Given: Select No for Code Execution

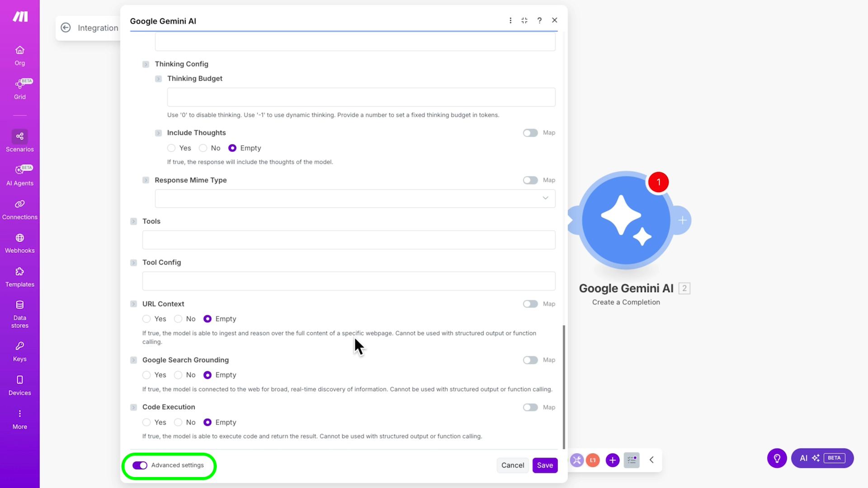Looking at the screenshot, I should point(178,422).
